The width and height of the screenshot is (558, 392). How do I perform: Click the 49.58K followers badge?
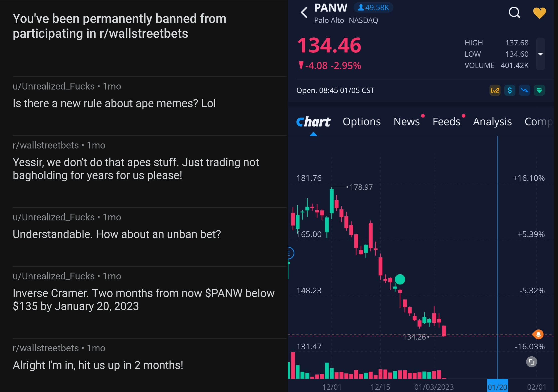coord(373,8)
